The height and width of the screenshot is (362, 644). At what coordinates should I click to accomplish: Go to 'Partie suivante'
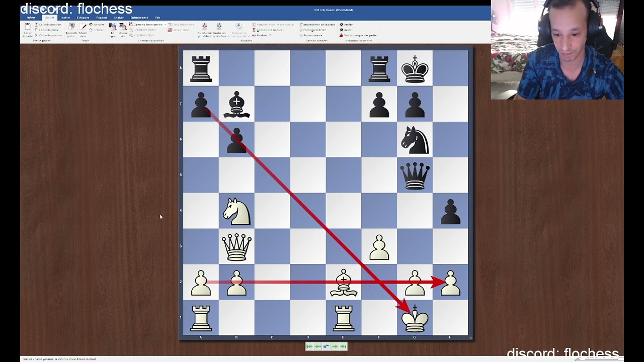310,35
